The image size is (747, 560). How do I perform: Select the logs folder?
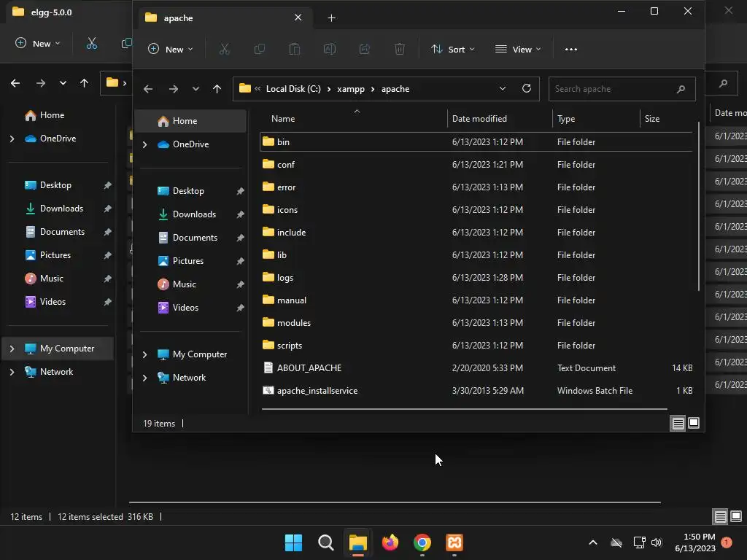[476, 278]
